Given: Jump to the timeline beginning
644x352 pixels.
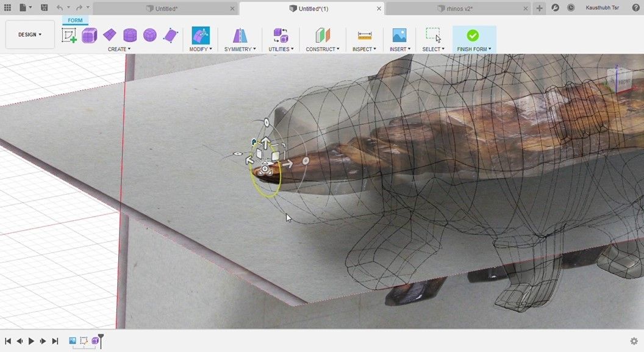Looking at the screenshot, I should 7,341.
